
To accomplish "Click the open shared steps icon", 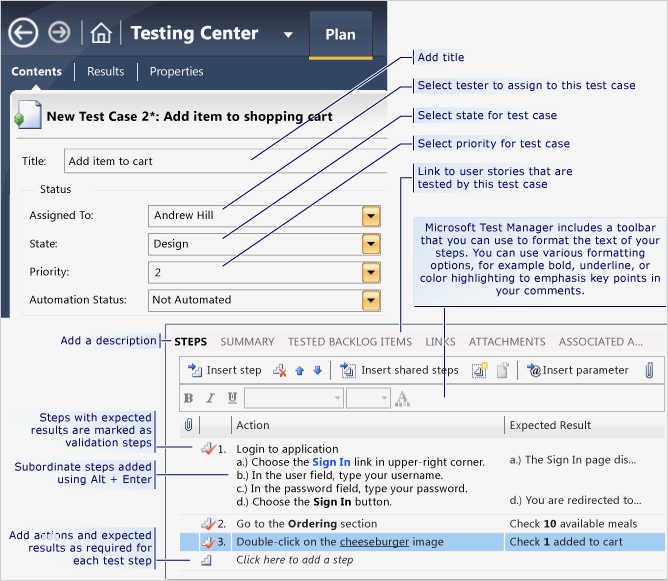I will 503,370.
